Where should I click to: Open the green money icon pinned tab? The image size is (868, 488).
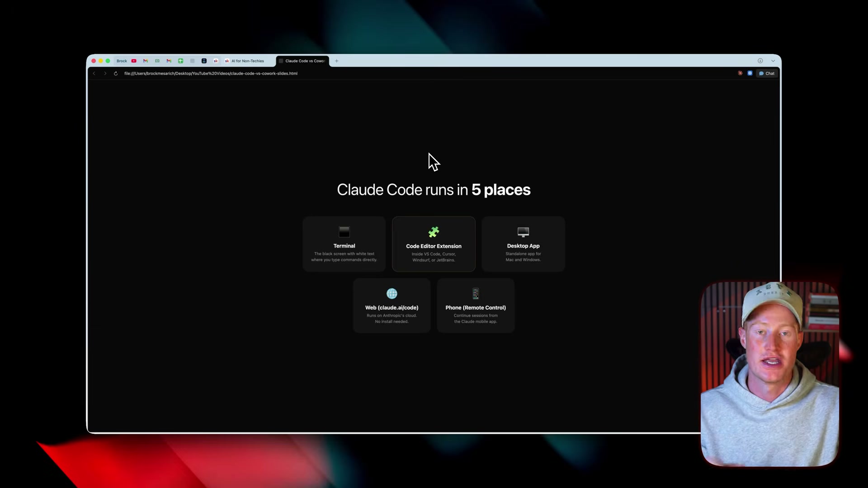[157, 61]
